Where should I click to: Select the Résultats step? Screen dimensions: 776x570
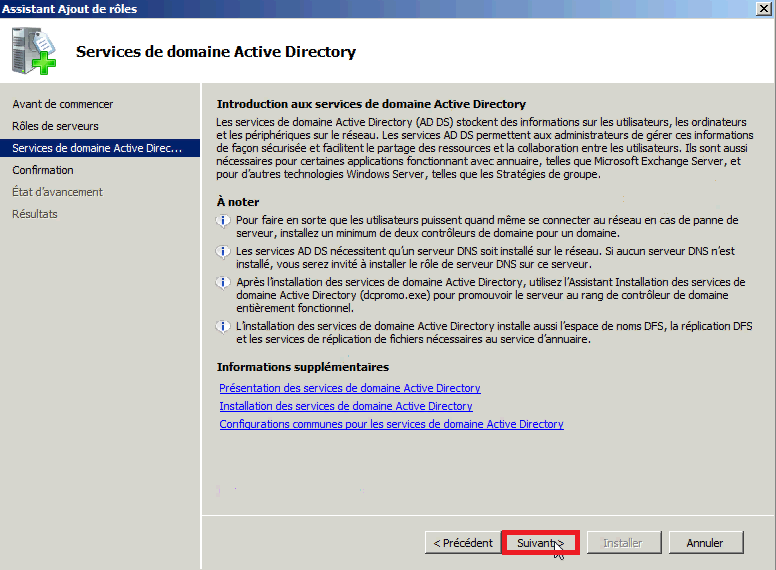click(35, 214)
